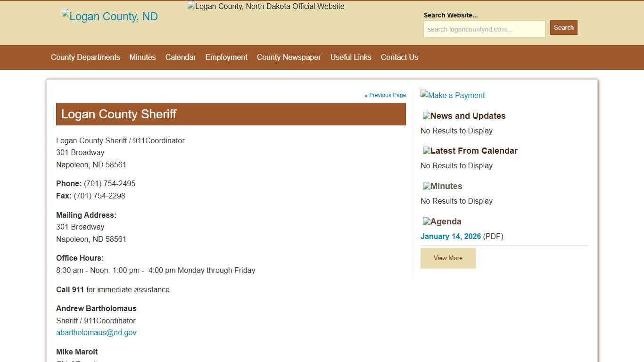Email abartholomaus@nd.gov
Screen dimensions: 644x362
(96, 332)
